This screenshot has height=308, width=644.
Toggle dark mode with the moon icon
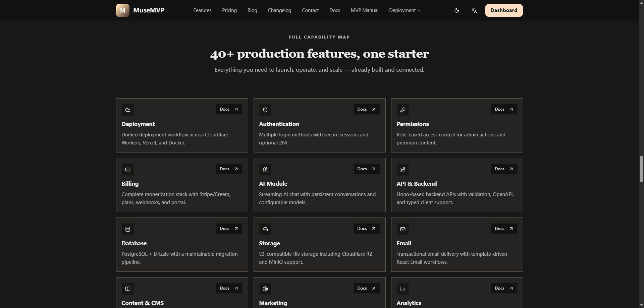click(457, 10)
